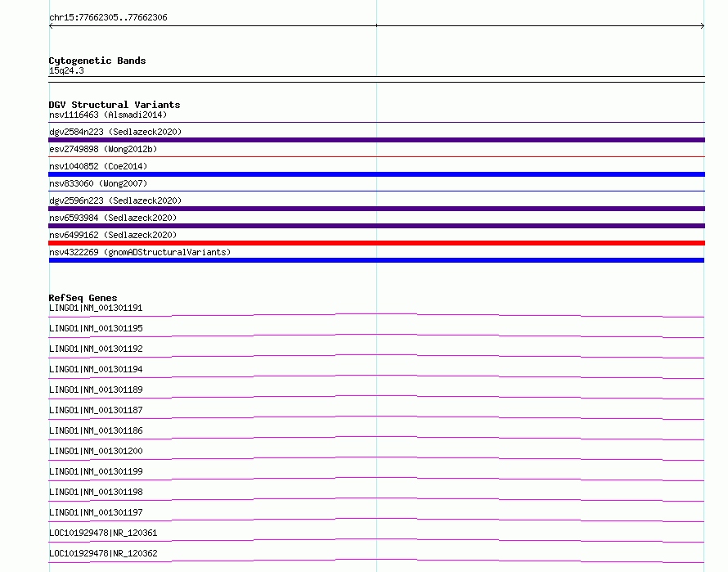This screenshot has width=728, height=572.
Task: Select transcript LOC101929478|NR_120361
Action: tap(103, 533)
